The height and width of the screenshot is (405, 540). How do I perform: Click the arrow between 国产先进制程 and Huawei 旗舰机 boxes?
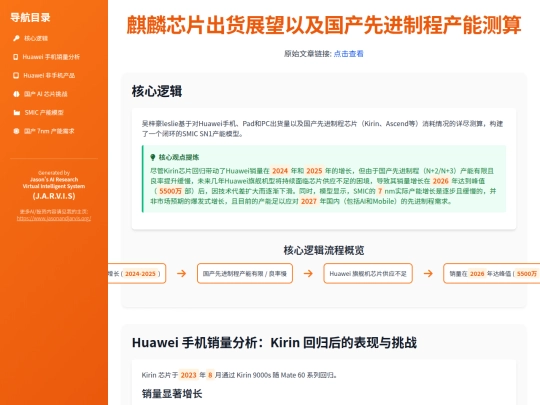tap(308, 273)
